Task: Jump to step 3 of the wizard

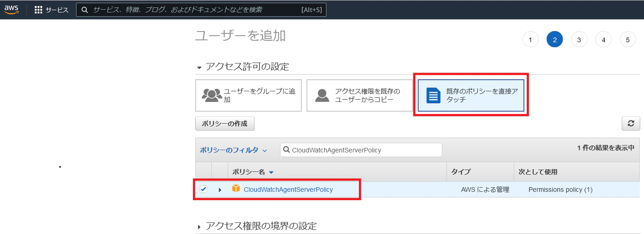Action: pos(579,40)
